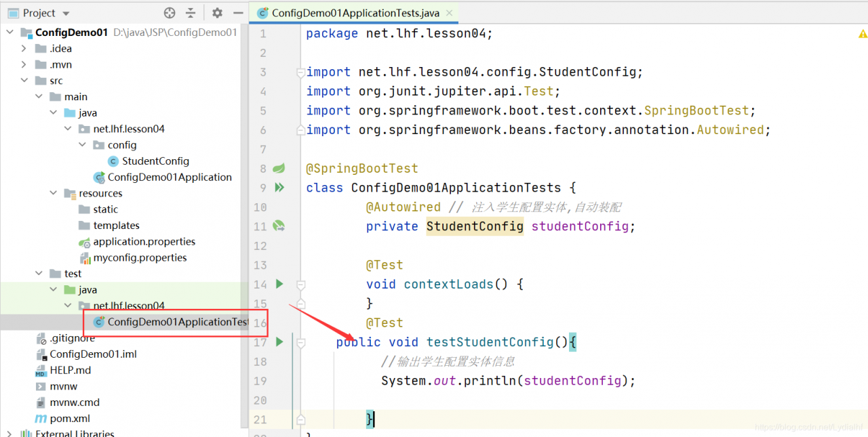Click @Autowired annotation on line 10

[x=403, y=207]
